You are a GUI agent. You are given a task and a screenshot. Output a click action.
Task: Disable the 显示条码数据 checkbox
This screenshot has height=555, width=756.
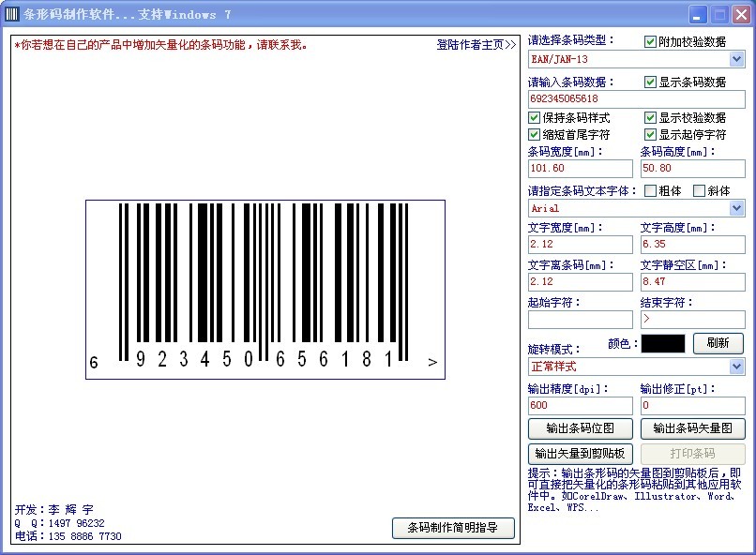point(651,82)
